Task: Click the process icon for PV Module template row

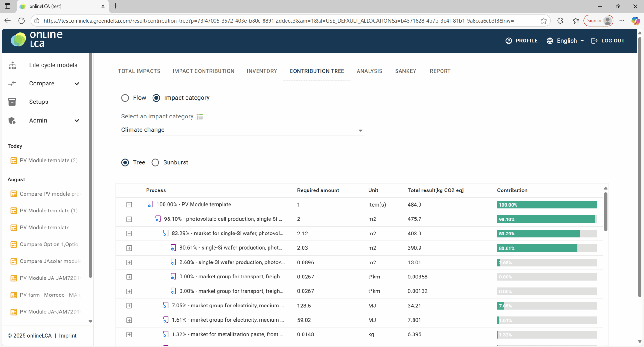Action: (150, 204)
